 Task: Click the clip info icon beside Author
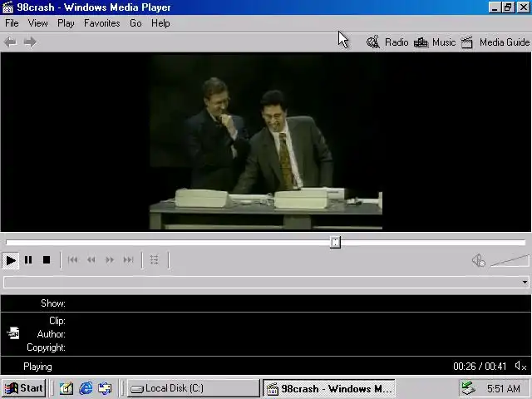[x=13, y=332]
